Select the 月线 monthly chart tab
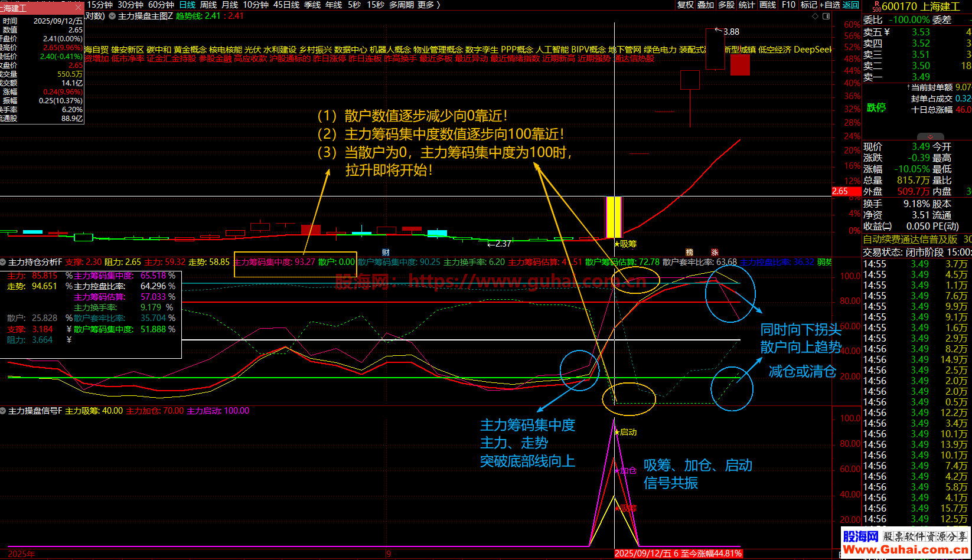Viewport: 972px width, 560px height. coord(230,5)
